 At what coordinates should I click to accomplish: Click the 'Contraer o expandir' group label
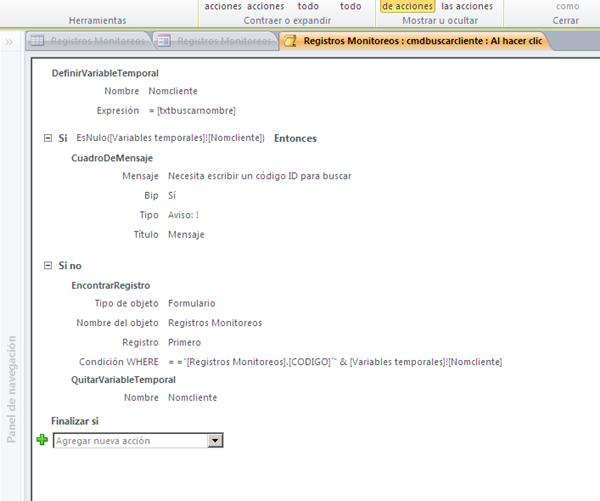tap(287, 21)
